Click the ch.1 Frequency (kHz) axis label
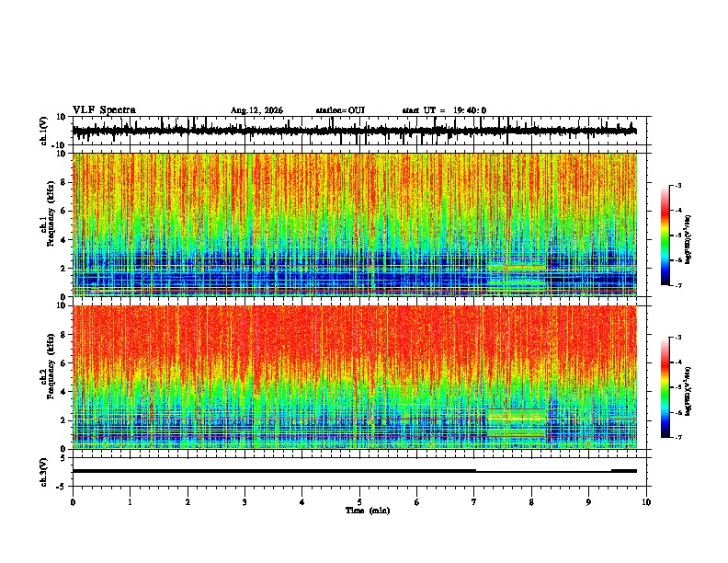The height and width of the screenshot is (563, 728). 51,214
